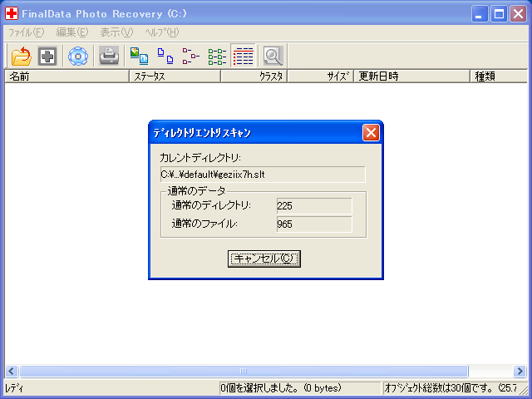Click the open folder toolbar icon
This screenshot has height=399, width=532.
pos(21,56)
